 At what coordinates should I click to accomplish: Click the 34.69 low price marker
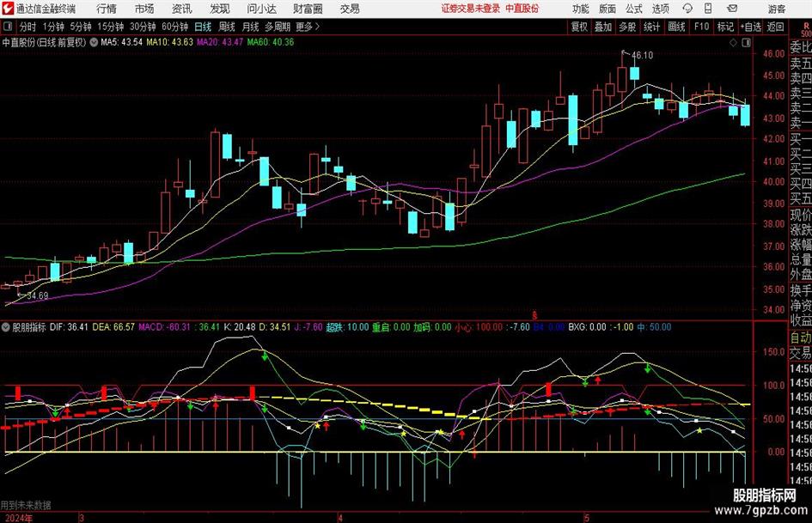coord(37,295)
